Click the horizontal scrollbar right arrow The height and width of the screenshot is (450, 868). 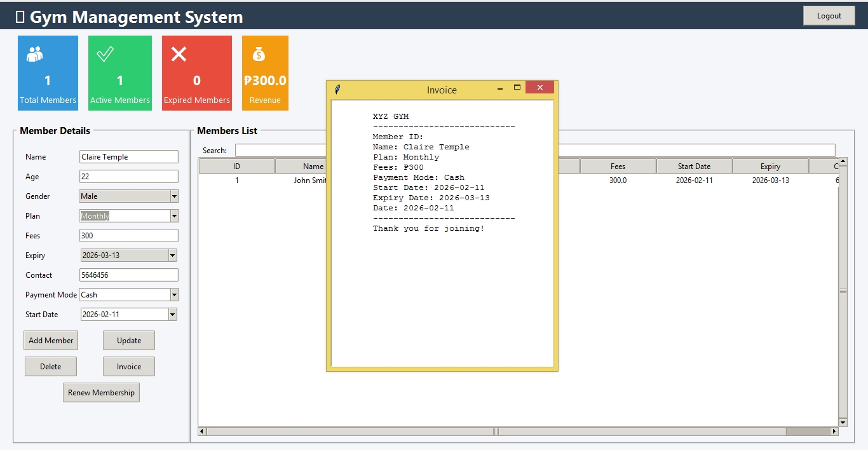[x=834, y=432]
